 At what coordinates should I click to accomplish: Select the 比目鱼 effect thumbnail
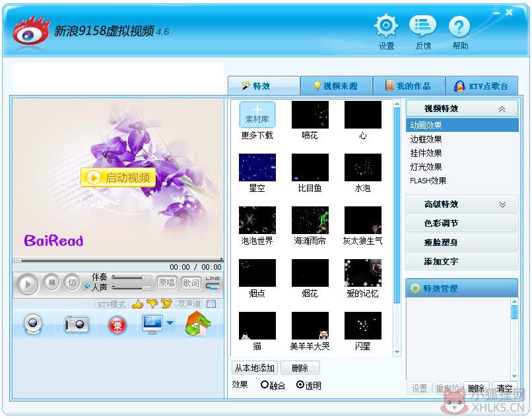310,167
